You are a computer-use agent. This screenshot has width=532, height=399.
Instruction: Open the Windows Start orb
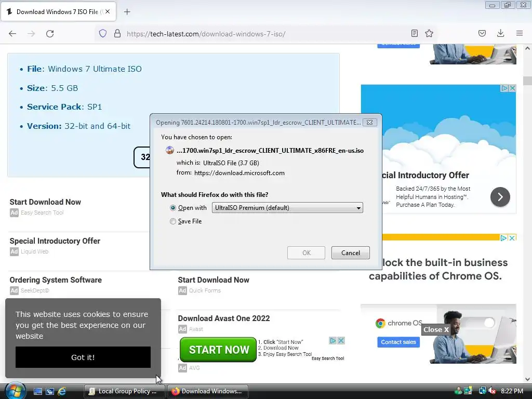pyautogui.click(x=16, y=391)
